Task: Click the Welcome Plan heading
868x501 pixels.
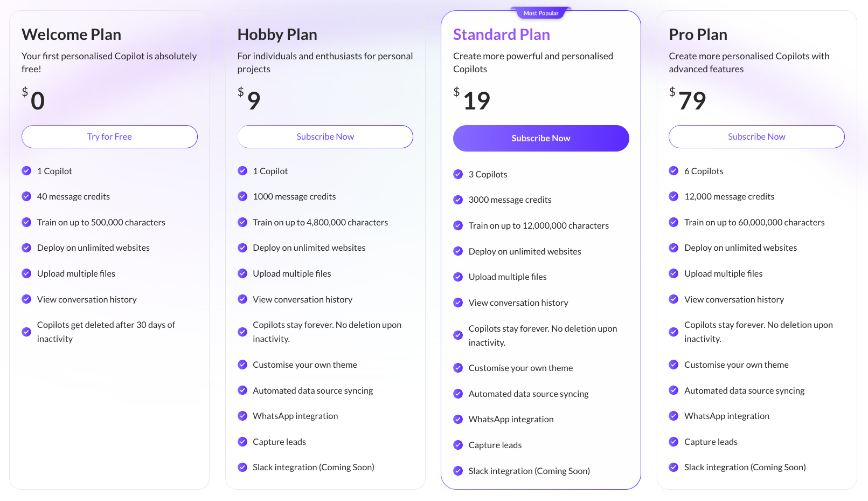Action: coord(71,35)
